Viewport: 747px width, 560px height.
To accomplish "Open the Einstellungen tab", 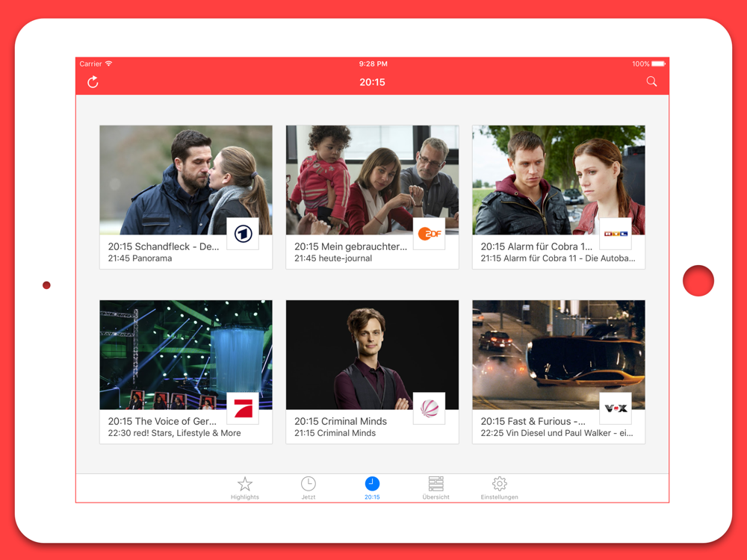I will 499,488.
